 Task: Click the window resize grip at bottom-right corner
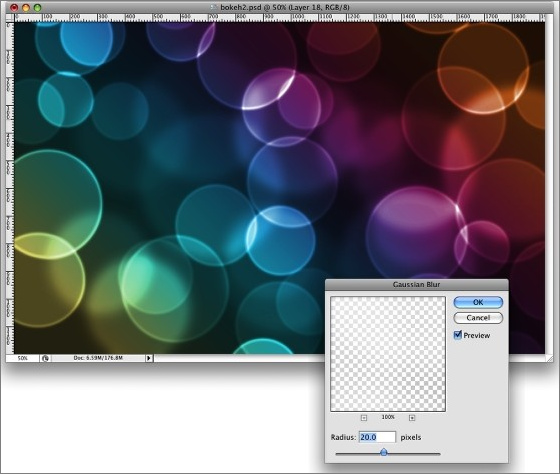point(549,358)
